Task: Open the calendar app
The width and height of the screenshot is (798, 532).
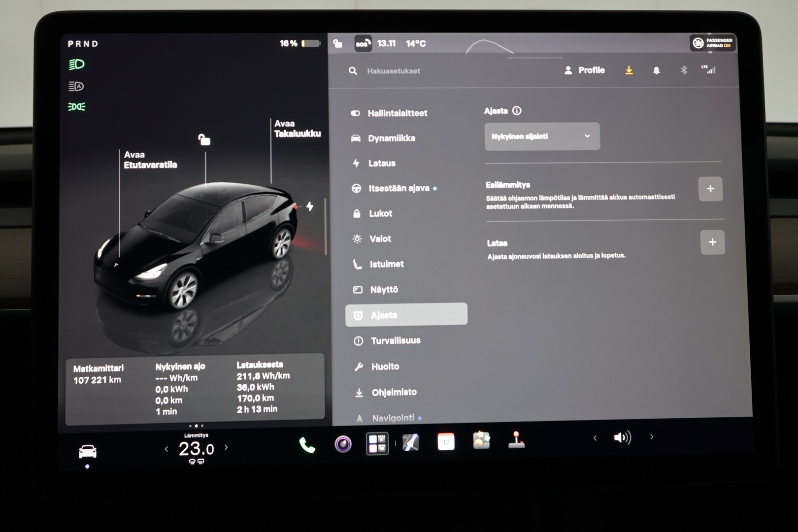Action: pyautogui.click(x=446, y=442)
